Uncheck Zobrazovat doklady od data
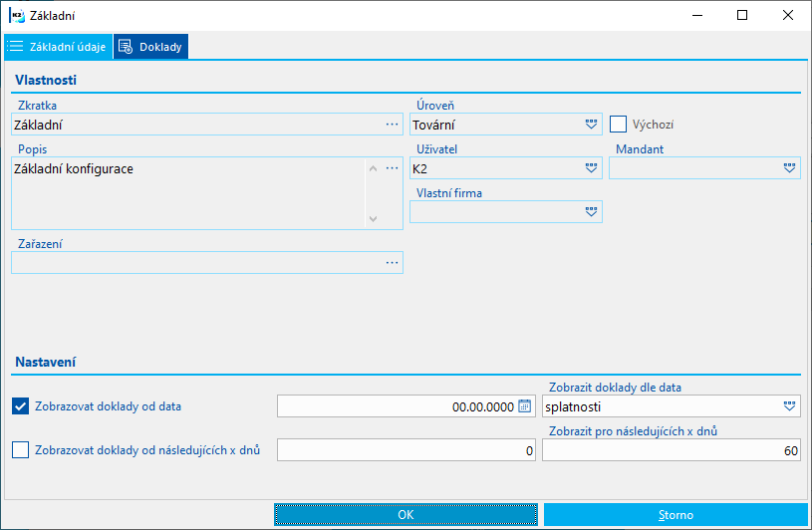 click(20, 406)
